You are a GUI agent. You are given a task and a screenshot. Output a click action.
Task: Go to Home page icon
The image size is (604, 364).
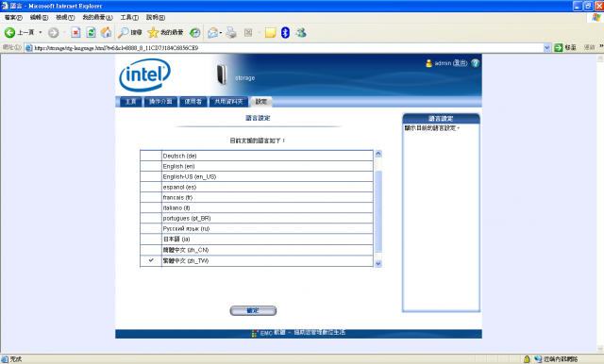(106, 33)
